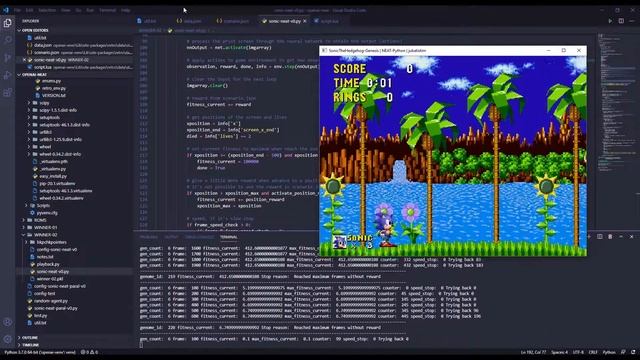Close the terminal panel
640x360 pixels.
(x=631, y=237)
